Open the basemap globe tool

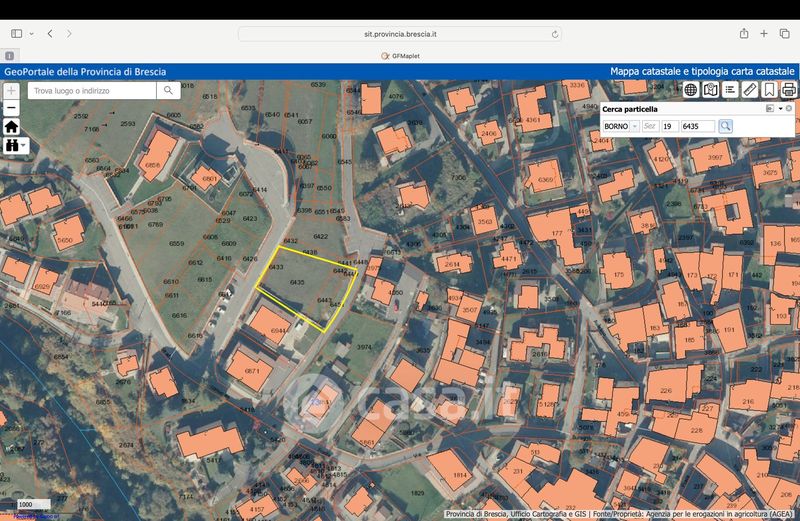point(690,90)
